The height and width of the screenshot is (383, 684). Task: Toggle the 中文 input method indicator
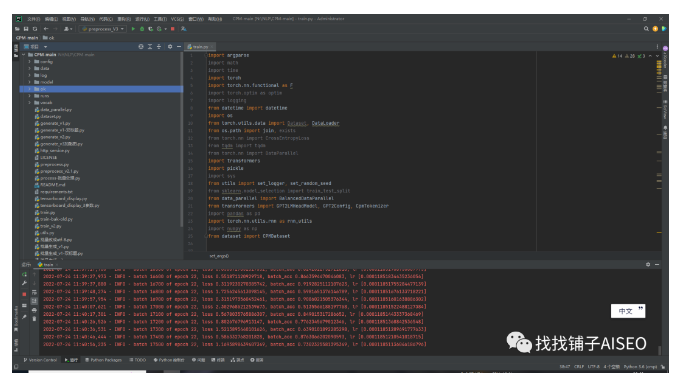[x=628, y=311]
